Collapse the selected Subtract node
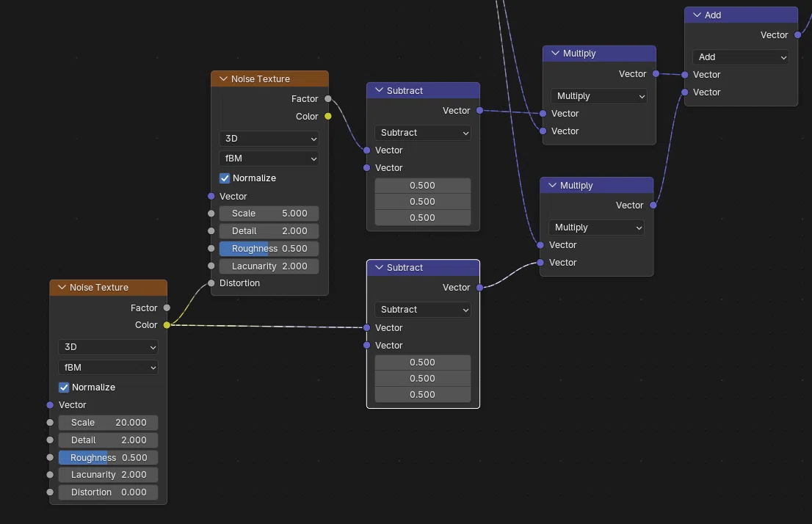This screenshot has width=812, height=524. click(x=379, y=267)
